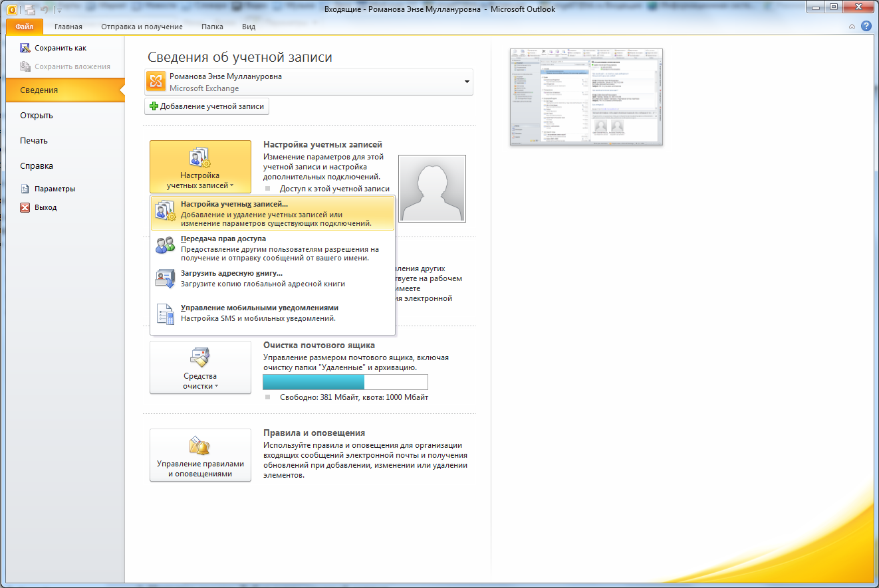Click the Правила и оповещения heading
Image resolution: width=879 pixels, height=588 pixels.
tap(314, 433)
